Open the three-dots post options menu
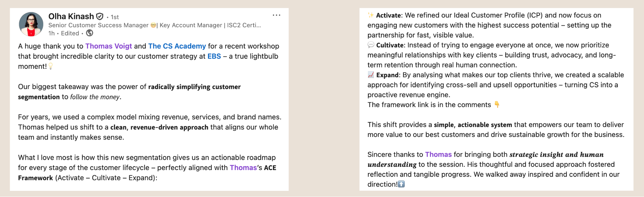Screen dimensions: 644x197 click(276, 15)
